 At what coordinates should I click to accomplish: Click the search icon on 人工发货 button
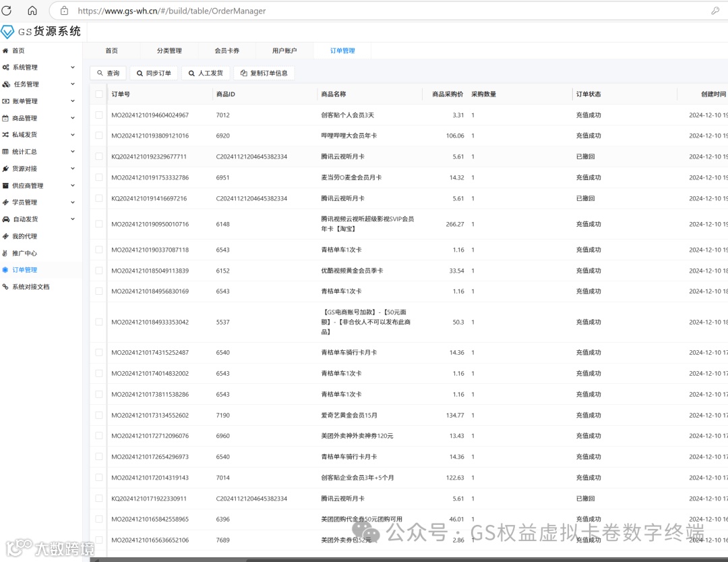[191, 73]
